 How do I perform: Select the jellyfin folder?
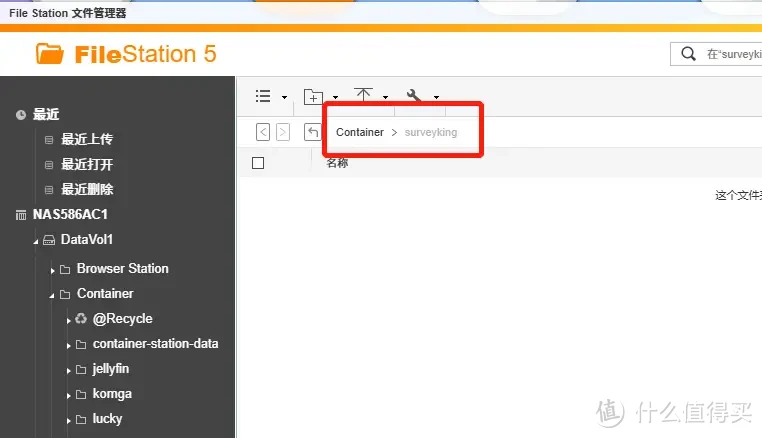pos(111,369)
